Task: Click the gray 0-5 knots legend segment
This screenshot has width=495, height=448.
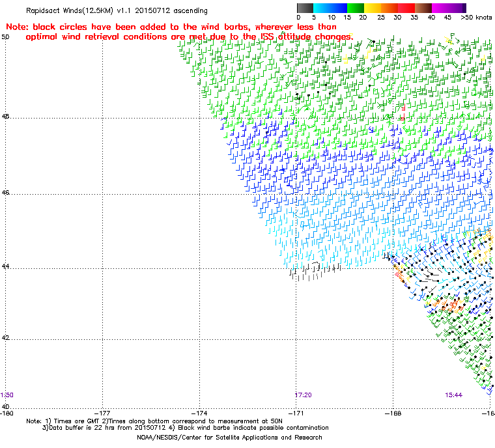Action: (305, 8)
